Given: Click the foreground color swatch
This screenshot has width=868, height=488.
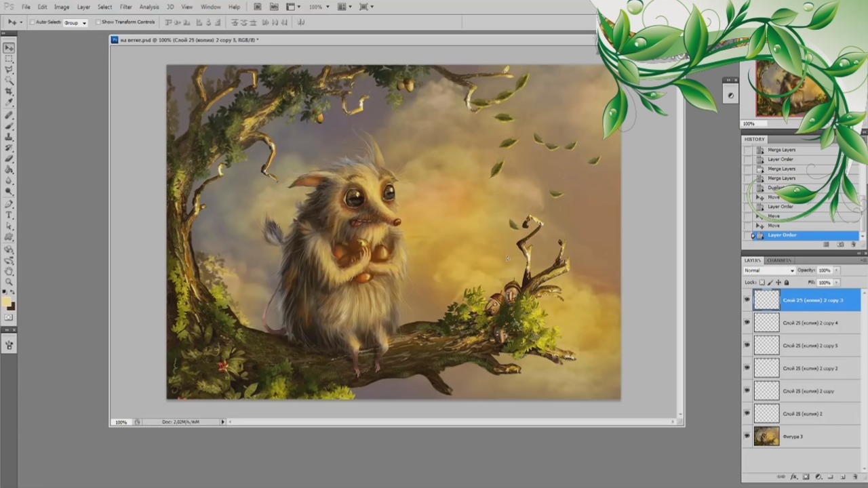Looking at the screenshot, I should pyautogui.click(x=7, y=302).
